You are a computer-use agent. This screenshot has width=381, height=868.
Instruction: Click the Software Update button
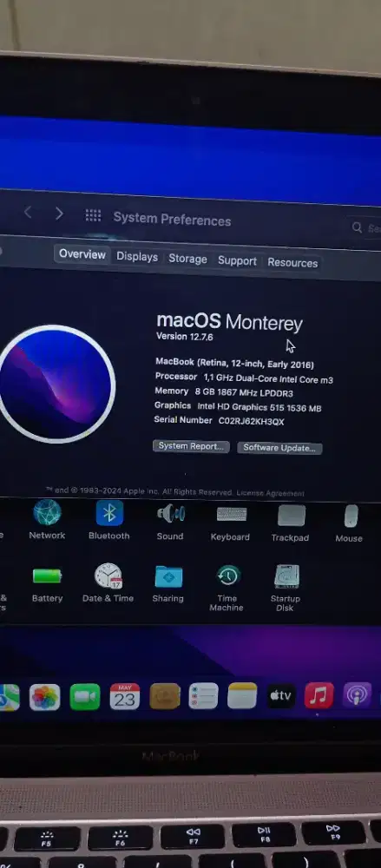click(x=279, y=448)
